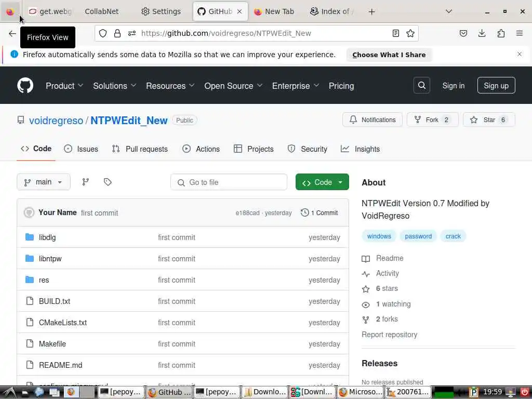Screen dimensions: 532x399
Task: Open Makefile file
Action: (x=52, y=344)
